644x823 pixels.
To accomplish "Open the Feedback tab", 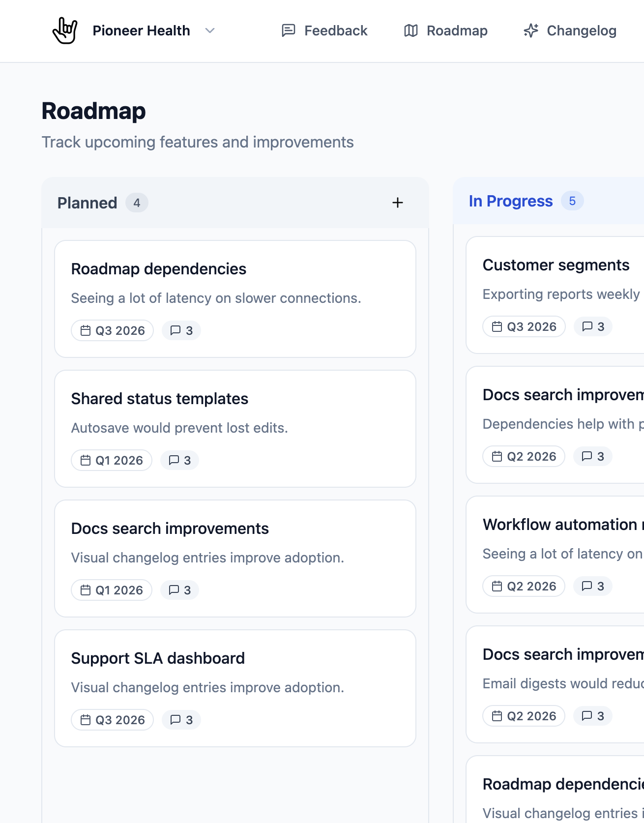I will coord(324,30).
